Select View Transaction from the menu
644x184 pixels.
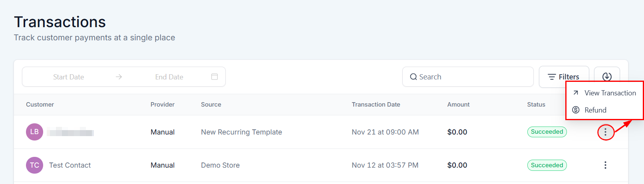(x=610, y=93)
